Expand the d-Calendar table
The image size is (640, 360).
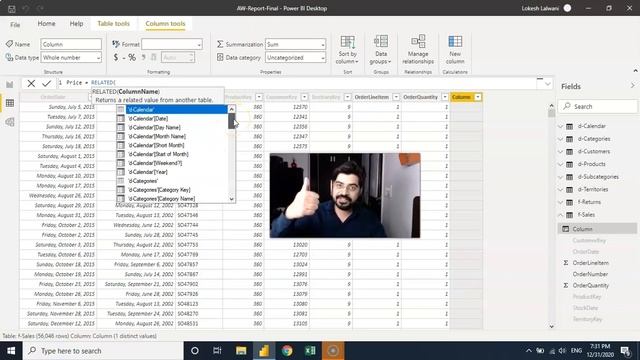pos(561,126)
